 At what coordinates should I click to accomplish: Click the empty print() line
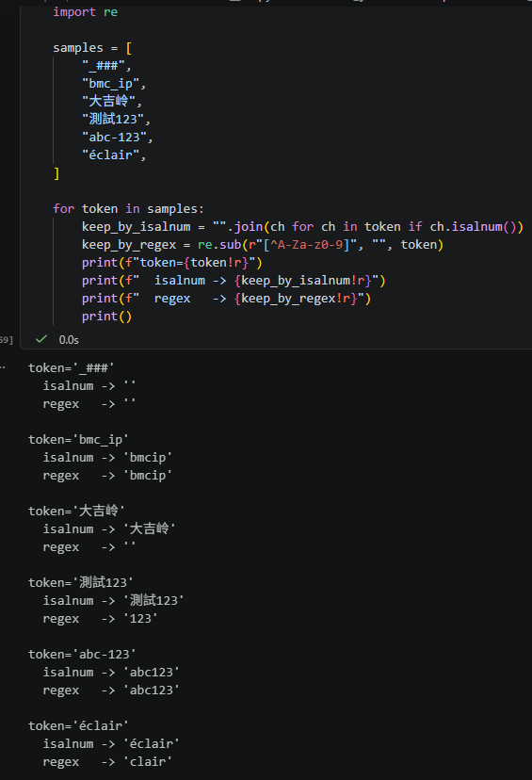point(107,317)
